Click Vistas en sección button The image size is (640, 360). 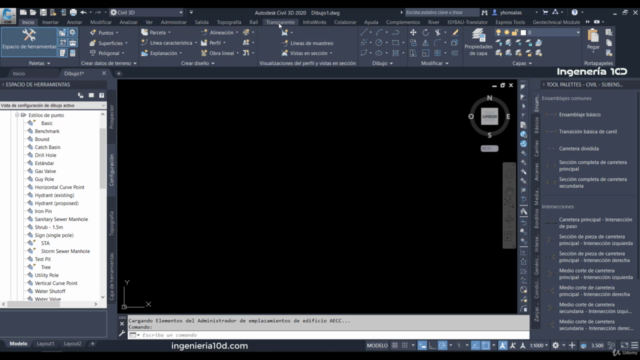307,53
